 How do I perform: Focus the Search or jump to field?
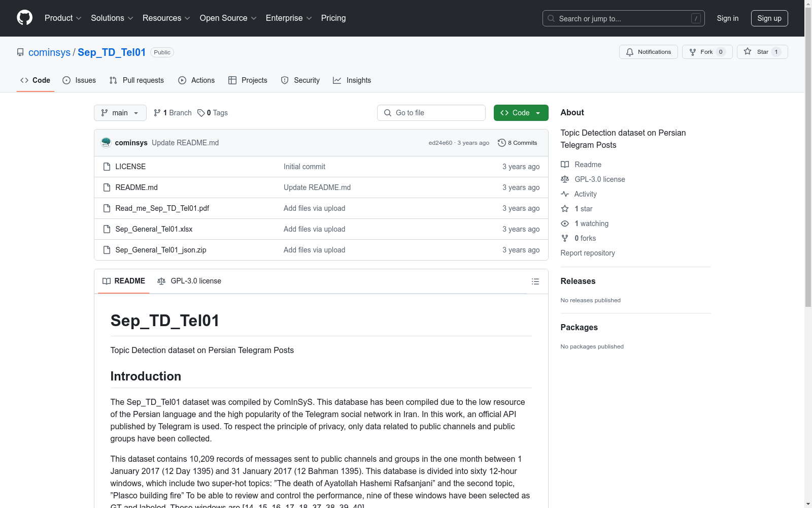point(624,18)
